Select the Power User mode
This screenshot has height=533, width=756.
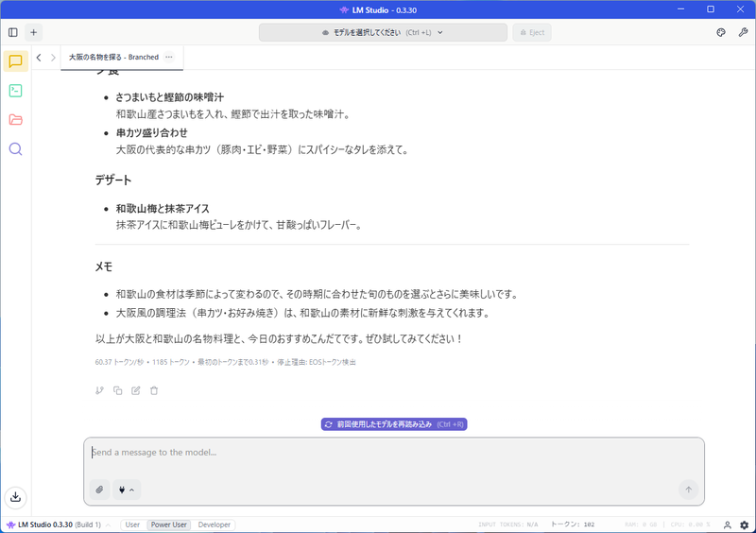(x=169, y=524)
